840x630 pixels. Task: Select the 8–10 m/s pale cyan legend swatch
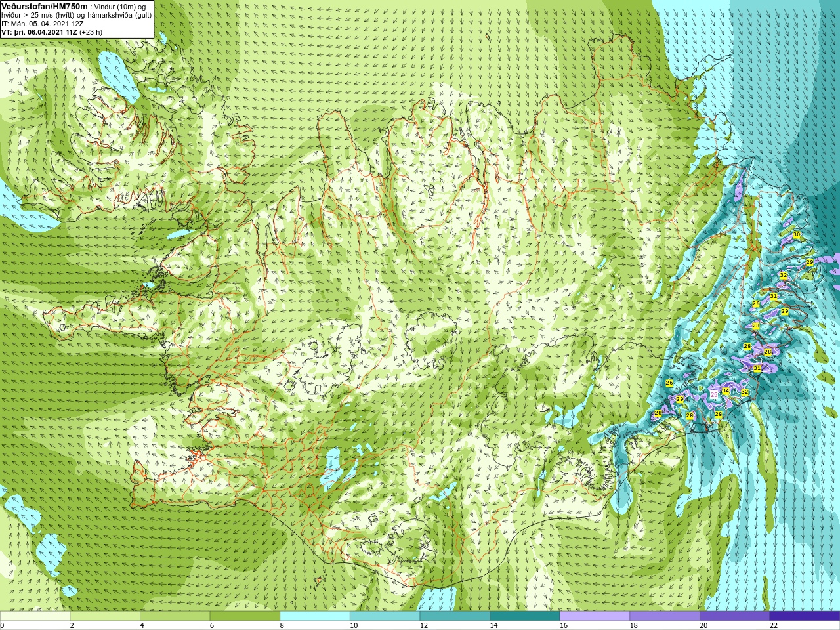[315, 616]
